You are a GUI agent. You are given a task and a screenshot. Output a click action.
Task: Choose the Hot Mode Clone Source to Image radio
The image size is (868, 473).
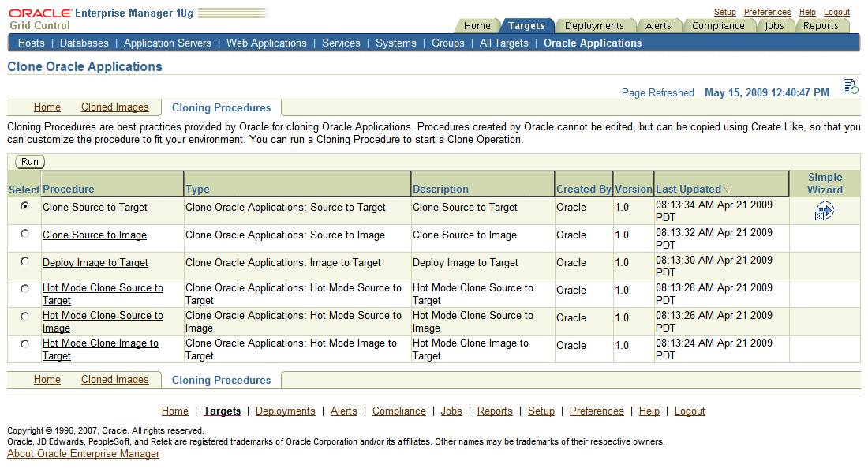pyautogui.click(x=25, y=317)
